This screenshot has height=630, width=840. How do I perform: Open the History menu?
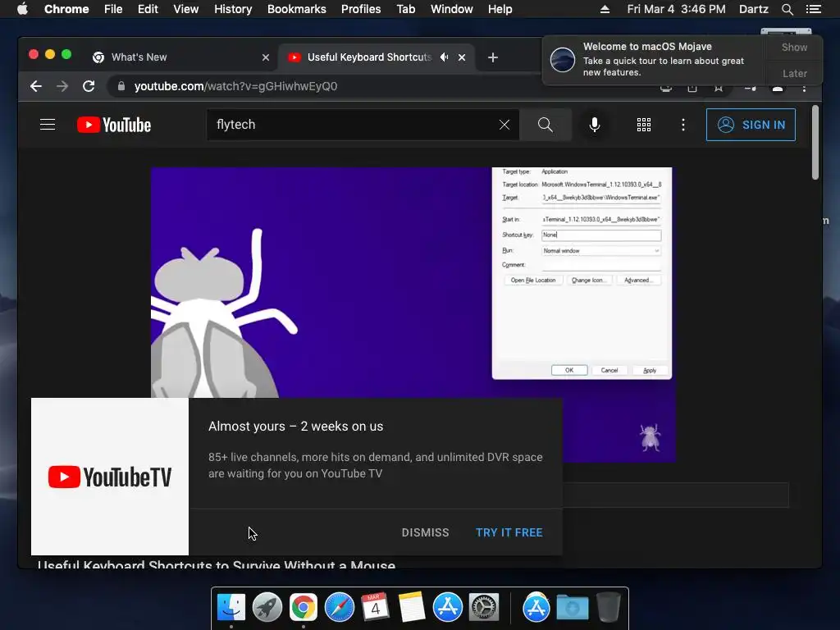coord(233,9)
